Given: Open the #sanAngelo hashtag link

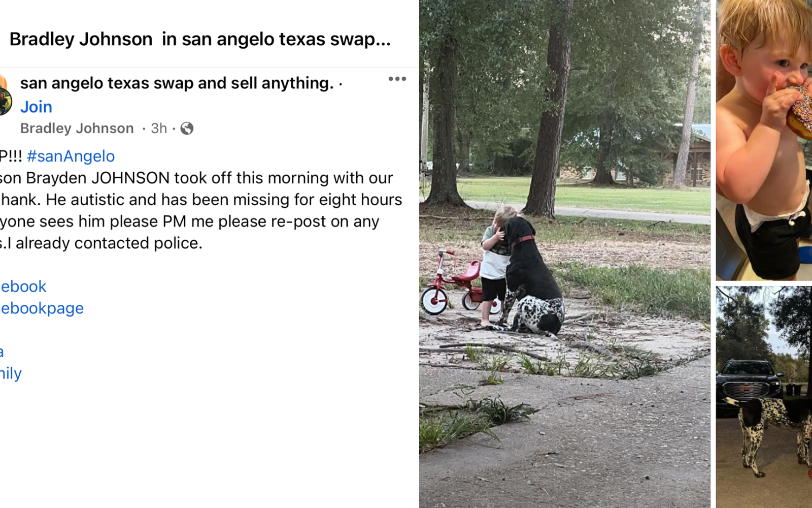Looking at the screenshot, I should point(71,156).
